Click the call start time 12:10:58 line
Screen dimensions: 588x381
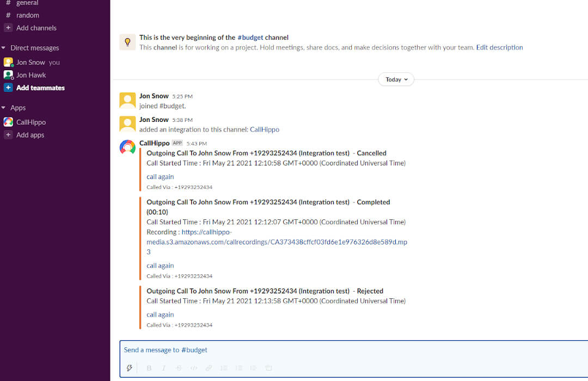pyautogui.click(x=276, y=163)
